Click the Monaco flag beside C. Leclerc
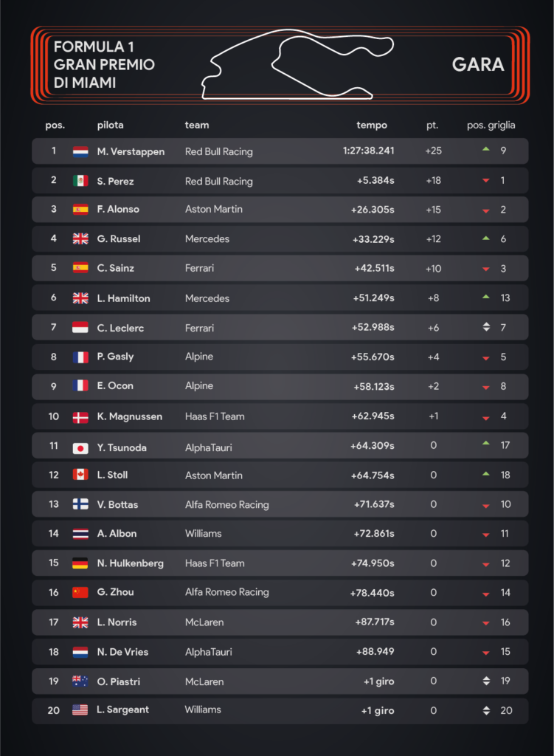 [x=80, y=328]
